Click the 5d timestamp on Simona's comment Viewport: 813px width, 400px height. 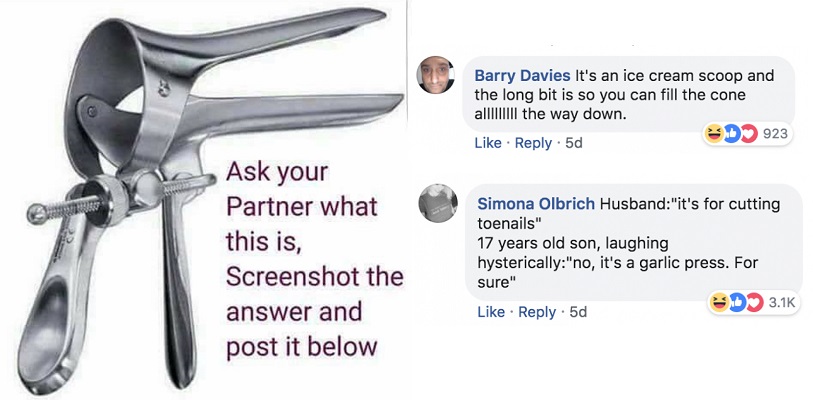(x=577, y=312)
